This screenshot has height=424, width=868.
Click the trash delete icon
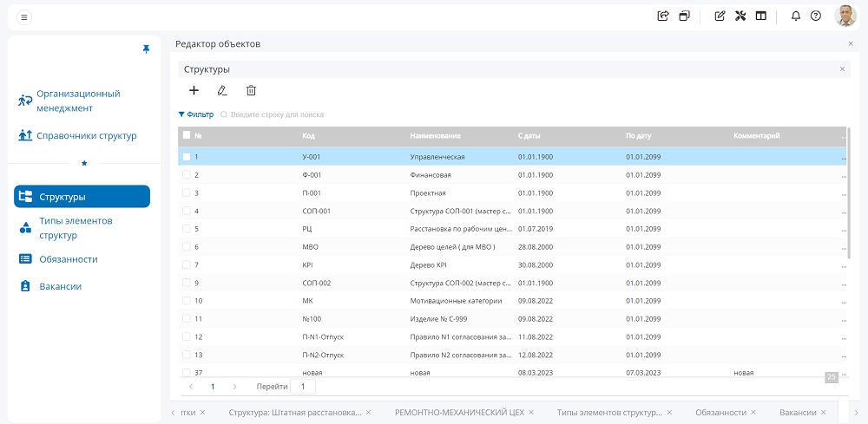pyautogui.click(x=251, y=90)
